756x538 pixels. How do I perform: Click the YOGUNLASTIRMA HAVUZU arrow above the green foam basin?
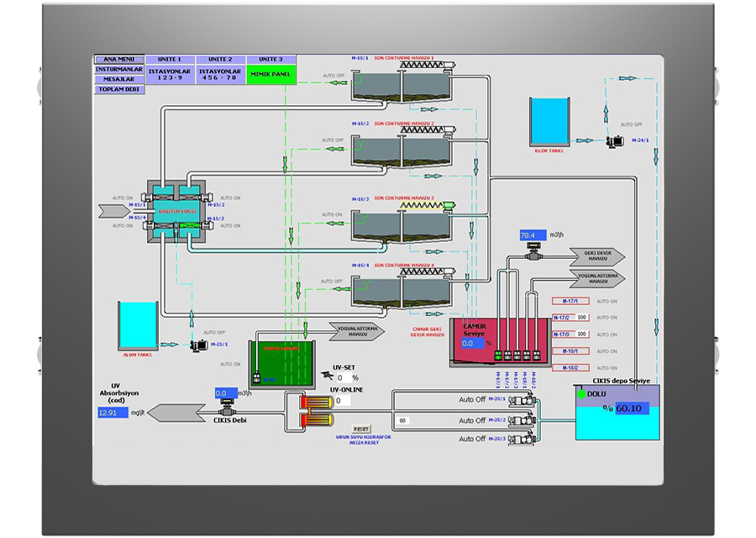(357, 331)
